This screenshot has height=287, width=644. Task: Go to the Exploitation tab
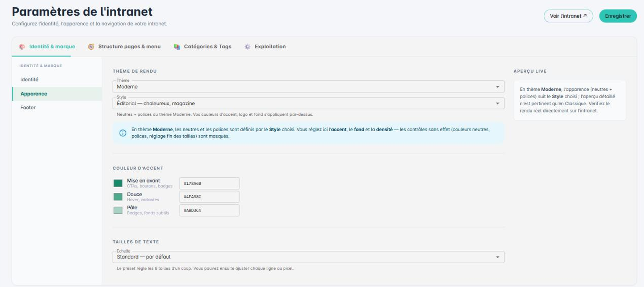click(x=265, y=46)
